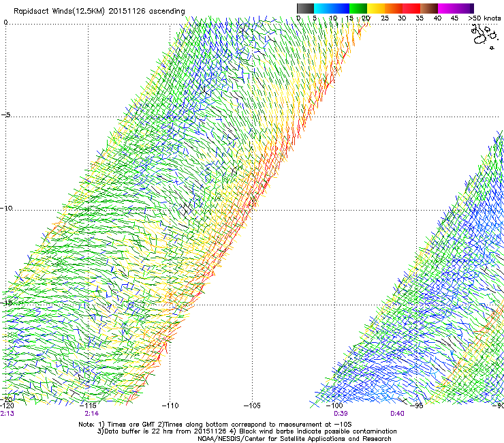Click the red 30–35 knot legend swatch

[x=411, y=8]
